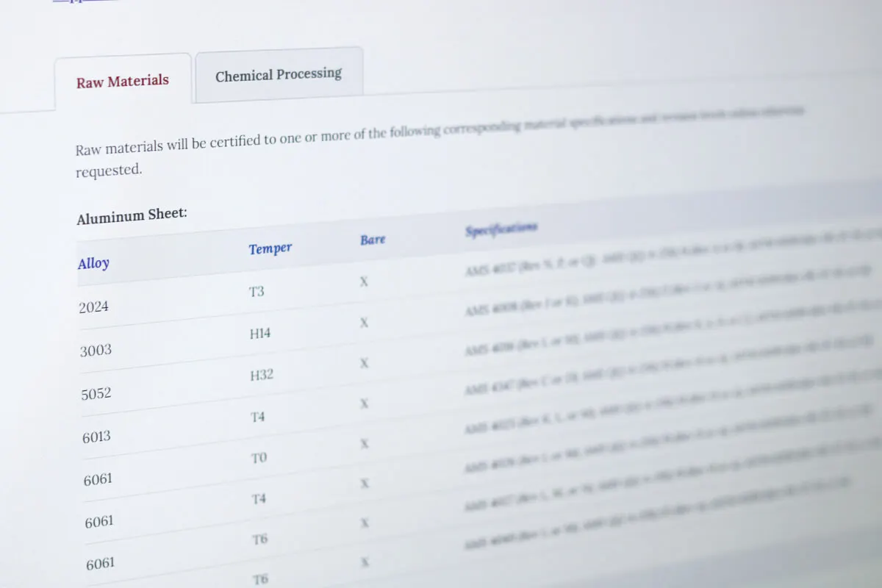Click the Alloy column header
Viewport: 882px width, 588px height.
point(93,263)
